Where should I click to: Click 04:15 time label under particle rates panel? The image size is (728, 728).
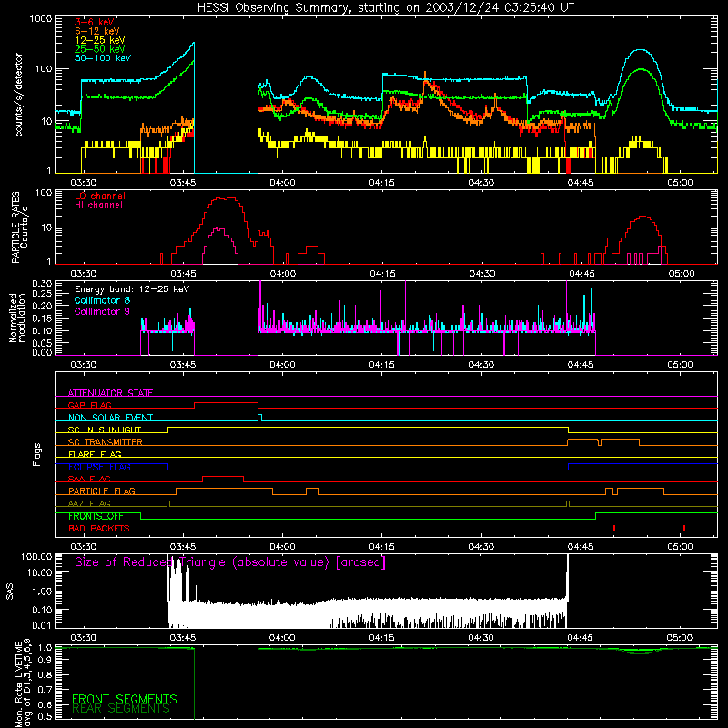382,274
